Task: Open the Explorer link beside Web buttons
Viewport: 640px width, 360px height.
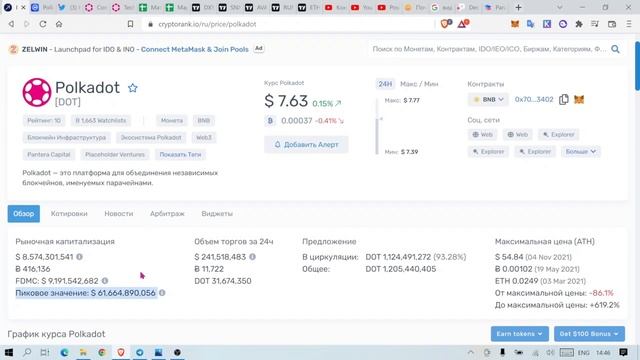Action: click(x=558, y=134)
